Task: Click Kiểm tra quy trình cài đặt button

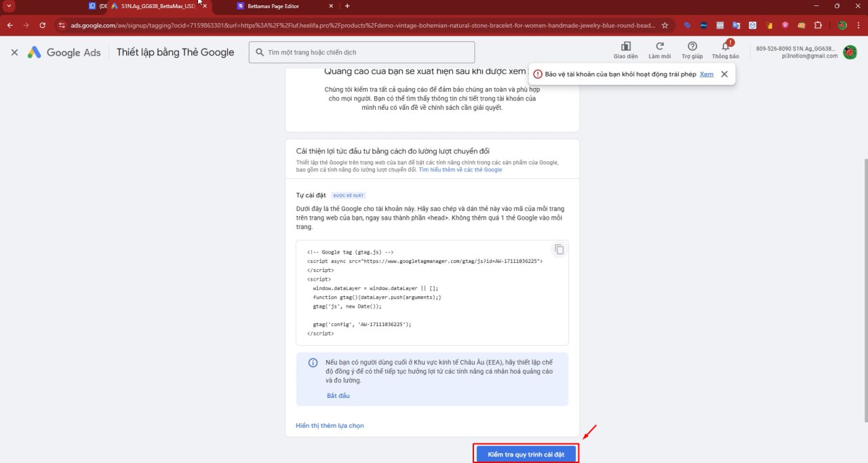Action: point(526,454)
